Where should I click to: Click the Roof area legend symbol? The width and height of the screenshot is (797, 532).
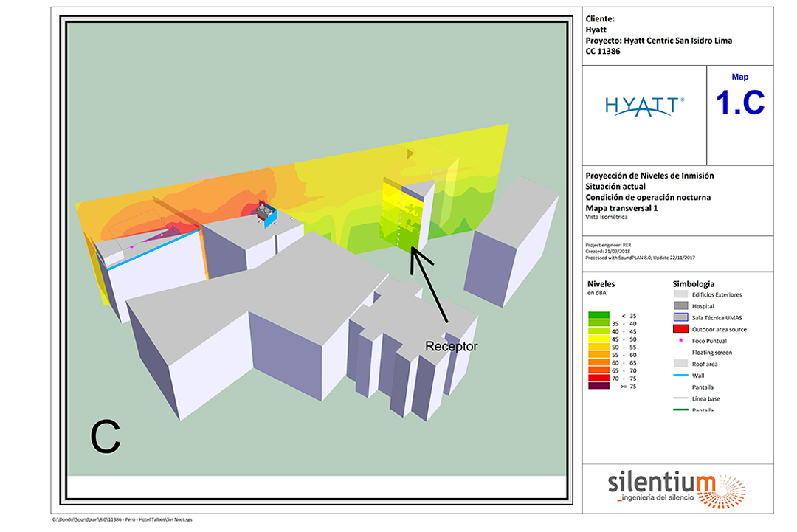pos(680,364)
